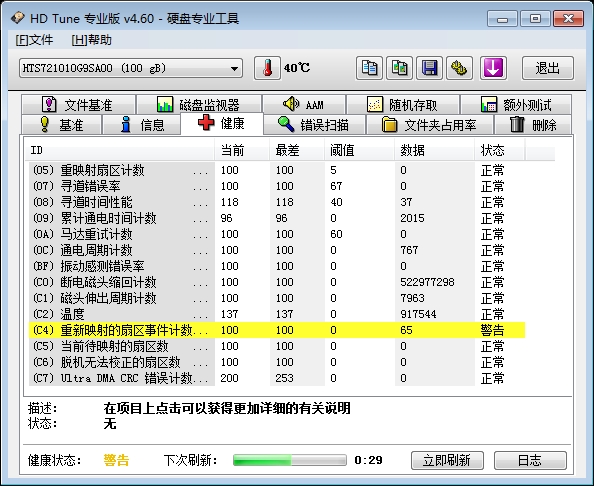Click the 40℃ temperature reading

[297, 68]
